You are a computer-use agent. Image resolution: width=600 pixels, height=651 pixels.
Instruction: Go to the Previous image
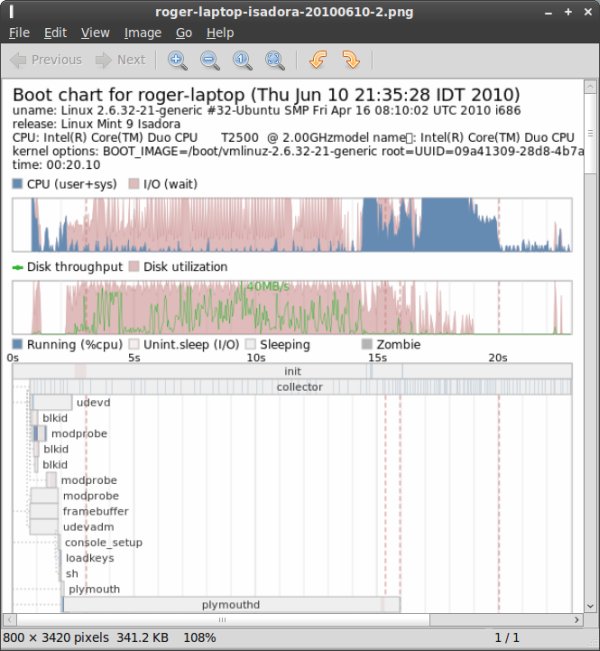pos(47,60)
